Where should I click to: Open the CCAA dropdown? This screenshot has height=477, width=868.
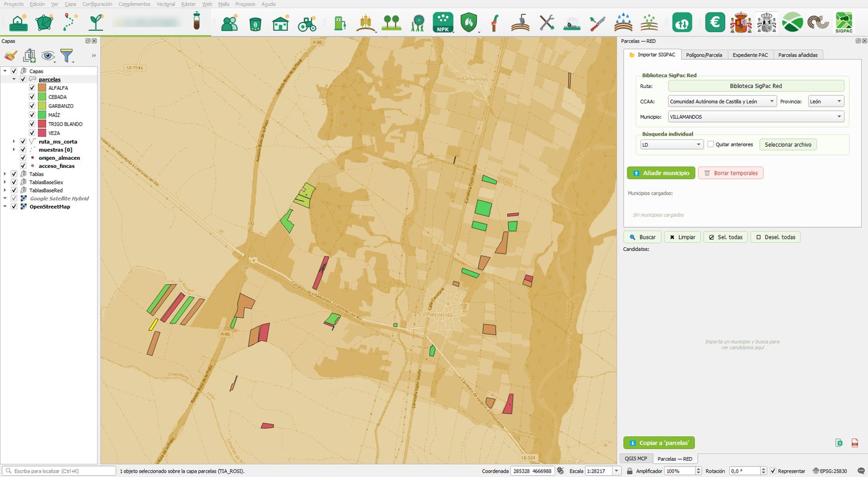(722, 101)
